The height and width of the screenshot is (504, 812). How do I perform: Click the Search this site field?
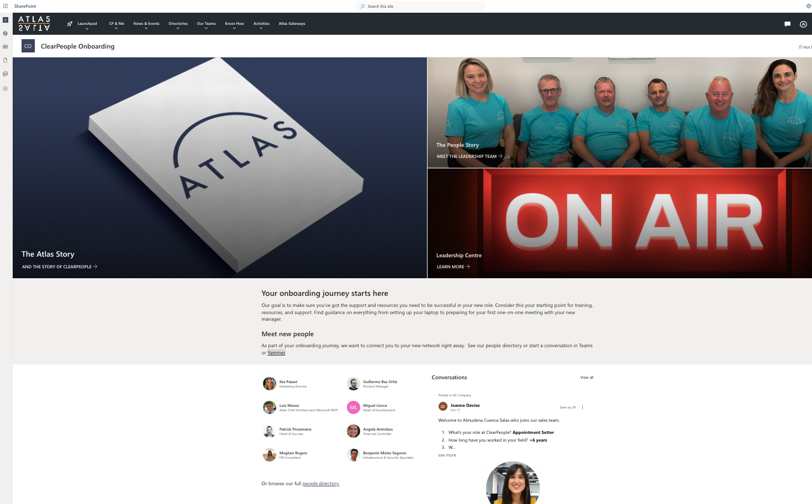coord(420,6)
